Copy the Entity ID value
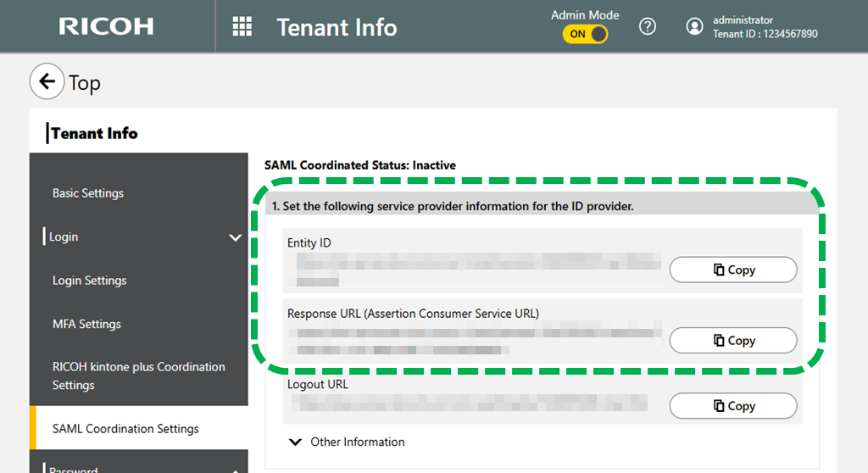The image size is (868, 473). point(733,270)
